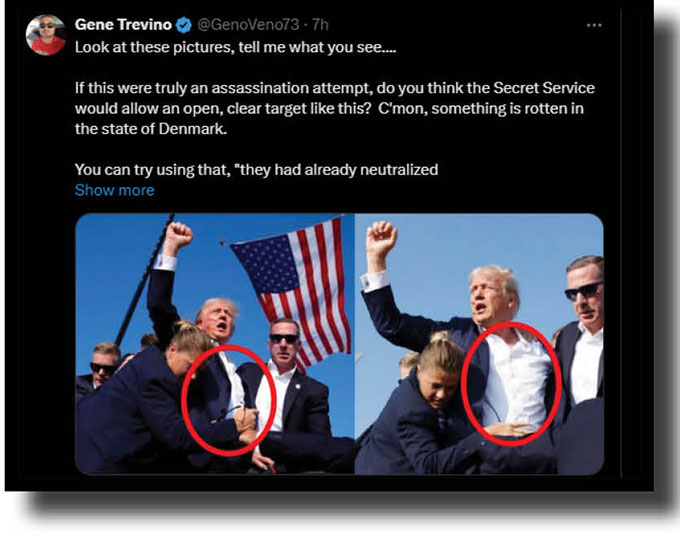Screen dimensions: 680x547
Task: Click the paragraph starting "If this were truly"
Action: coord(334,108)
